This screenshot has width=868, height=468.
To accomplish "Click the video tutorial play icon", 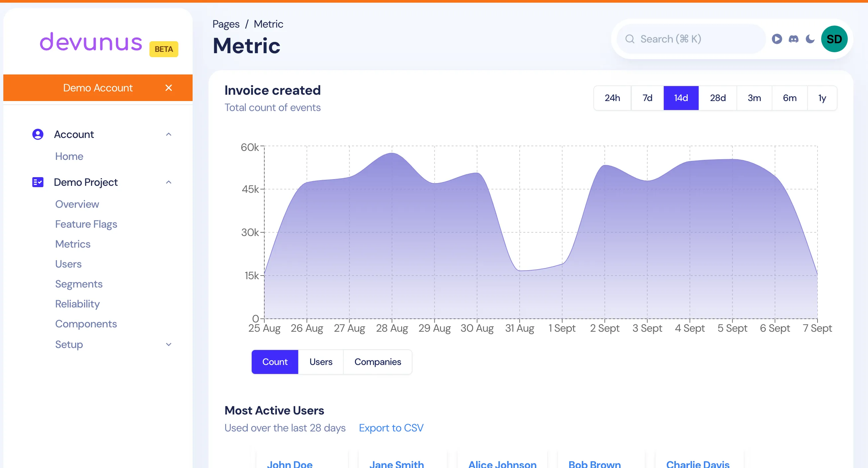I will [777, 39].
